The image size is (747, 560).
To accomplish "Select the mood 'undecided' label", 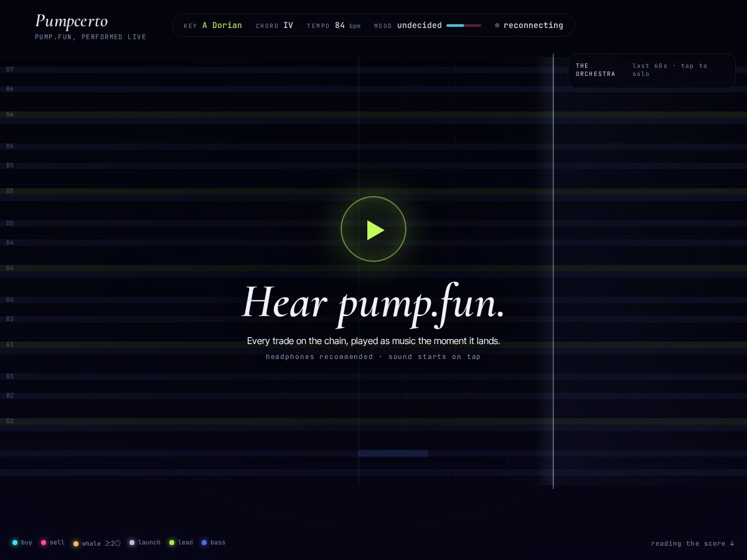I will (x=420, y=26).
